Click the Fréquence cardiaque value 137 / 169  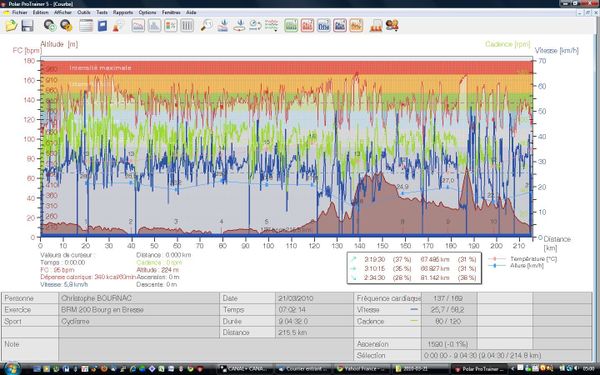coord(449,298)
